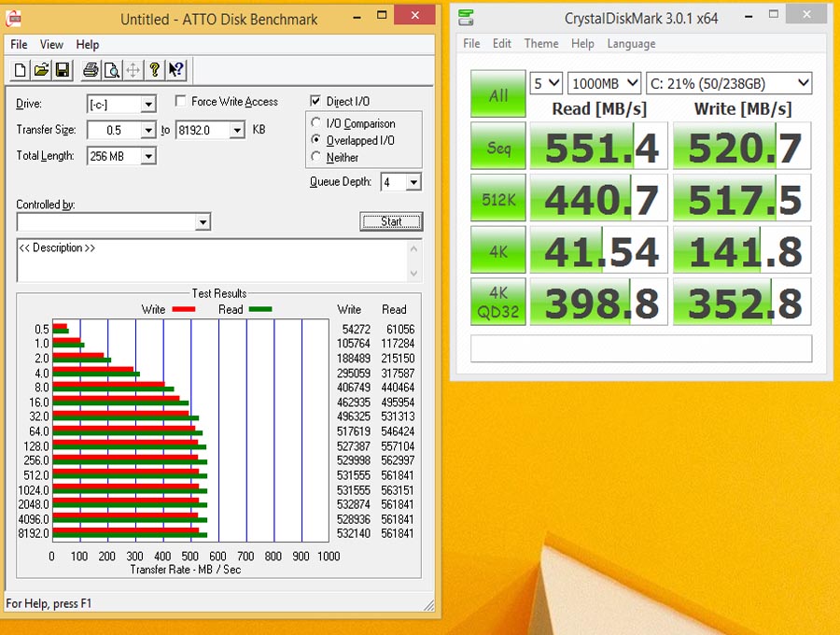Click the Start button in ATTO

click(391, 221)
